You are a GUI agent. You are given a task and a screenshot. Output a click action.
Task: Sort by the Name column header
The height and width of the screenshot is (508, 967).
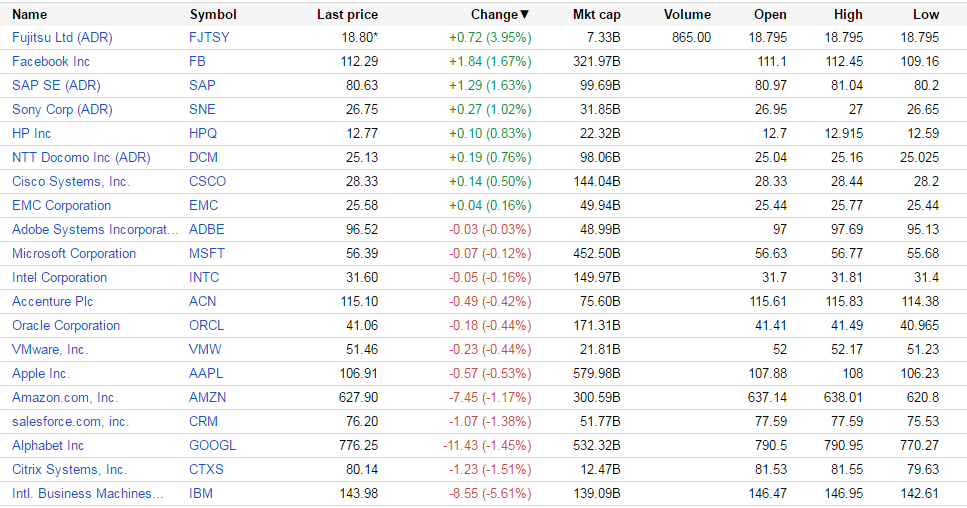[x=29, y=15]
